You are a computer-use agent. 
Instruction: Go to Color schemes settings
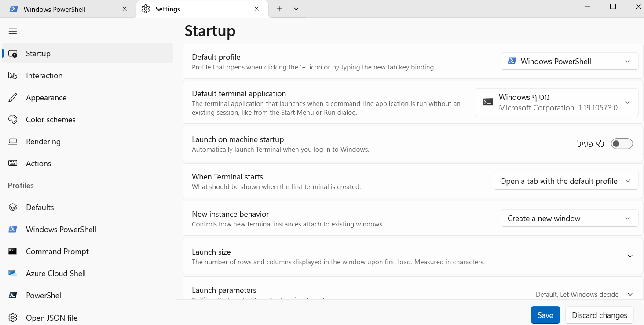(88, 120)
